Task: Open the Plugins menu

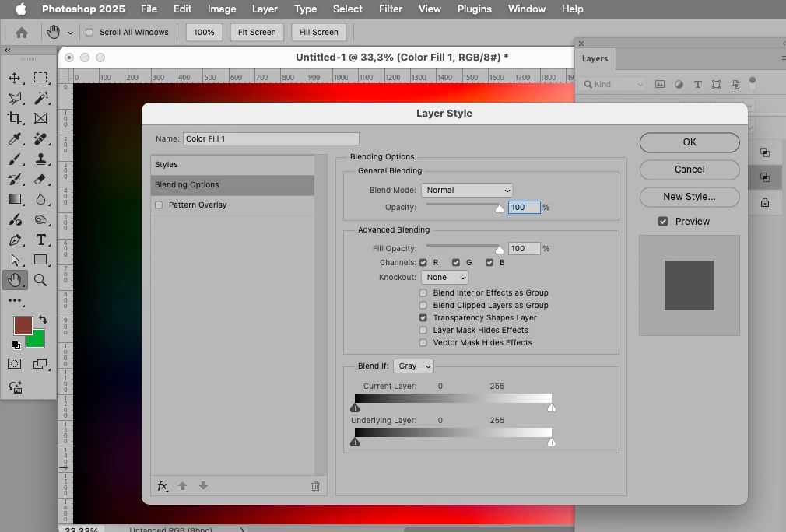Action: 474,9
